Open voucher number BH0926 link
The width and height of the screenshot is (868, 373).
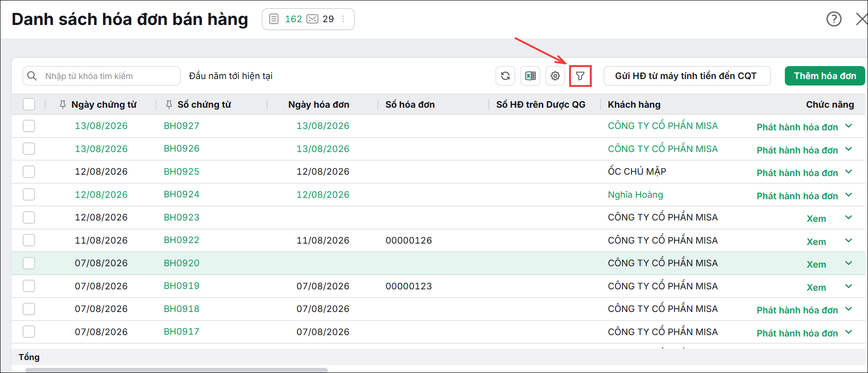click(x=182, y=148)
